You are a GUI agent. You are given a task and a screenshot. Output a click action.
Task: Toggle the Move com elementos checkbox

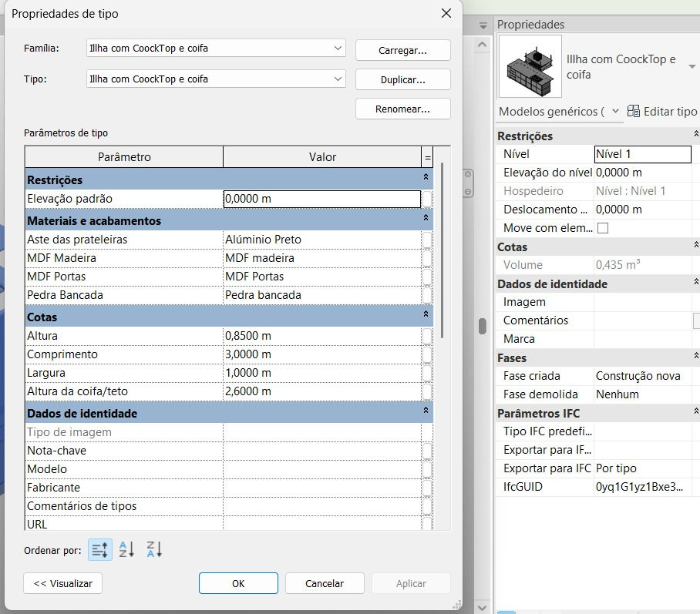click(603, 228)
